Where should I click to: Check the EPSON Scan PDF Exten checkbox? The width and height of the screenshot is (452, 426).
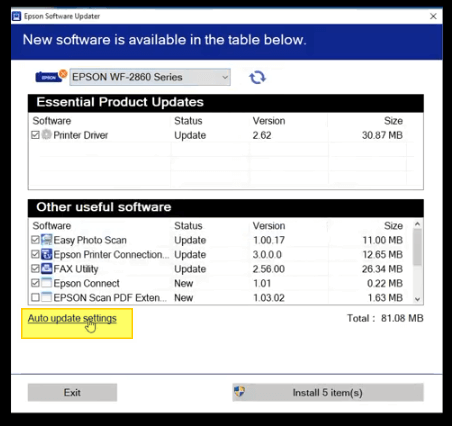(35, 297)
